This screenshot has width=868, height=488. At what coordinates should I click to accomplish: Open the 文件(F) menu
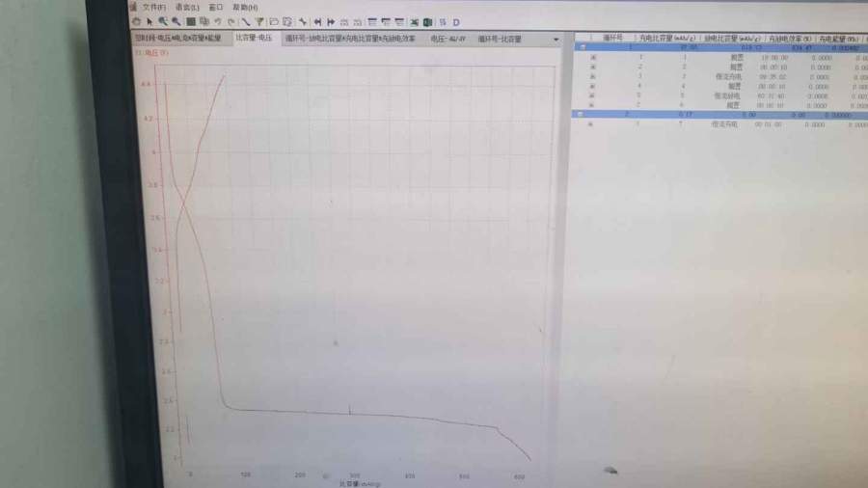pyautogui.click(x=154, y=7)
